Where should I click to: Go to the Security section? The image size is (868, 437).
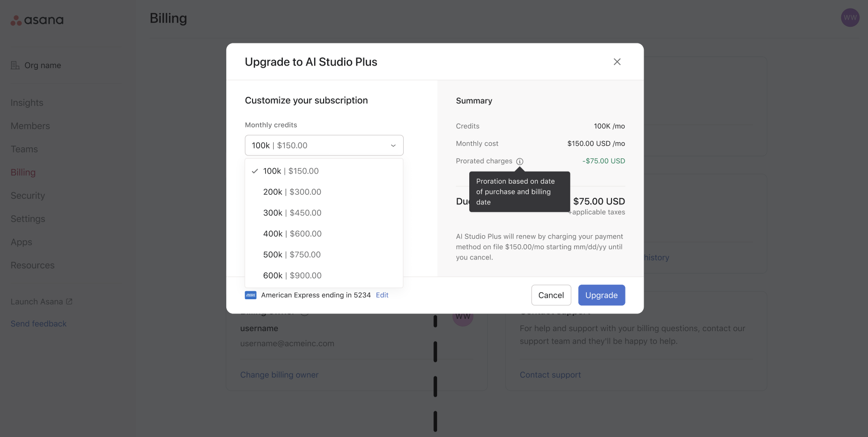coord(27,195)
